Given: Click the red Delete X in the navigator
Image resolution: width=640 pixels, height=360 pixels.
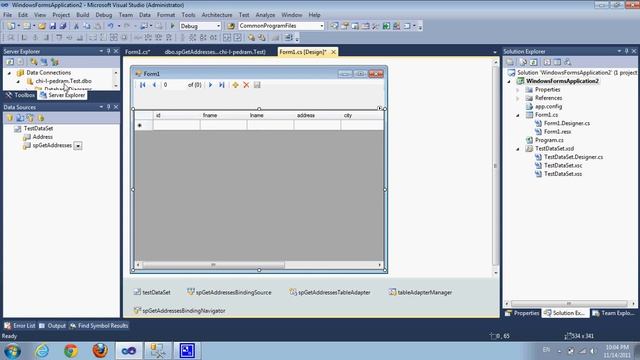Looking at the screenshot, I should 246,85.
